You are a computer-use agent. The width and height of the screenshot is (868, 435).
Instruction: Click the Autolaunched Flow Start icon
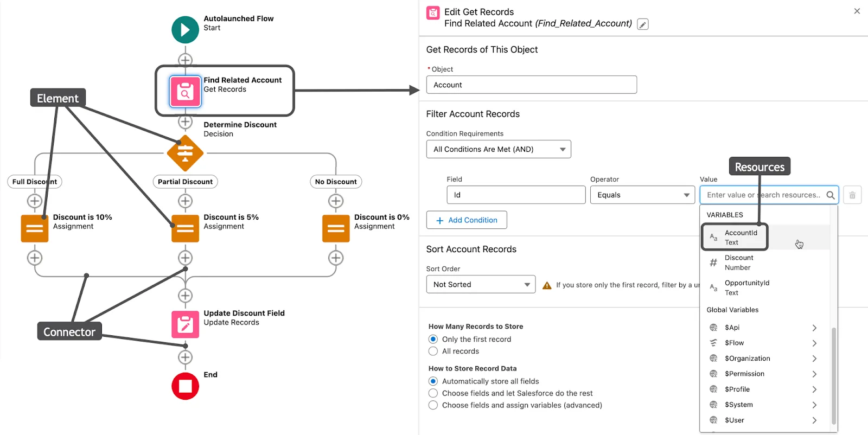click(x=185, y=30)
